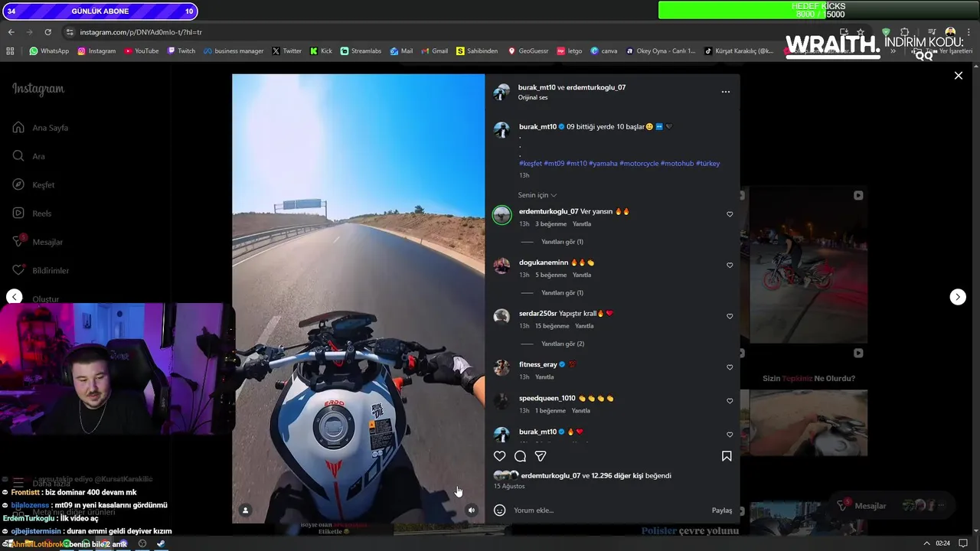Open canva bookmark

[x=604, y=51]
